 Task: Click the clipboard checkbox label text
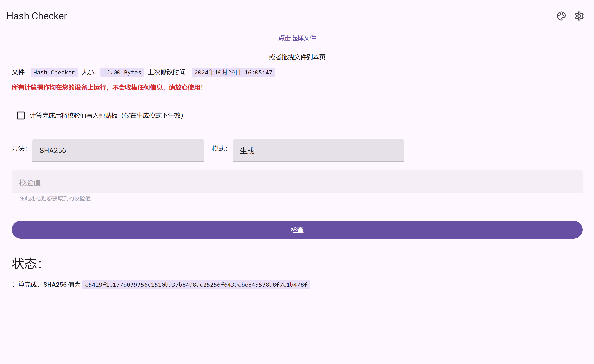pos(107,115)
